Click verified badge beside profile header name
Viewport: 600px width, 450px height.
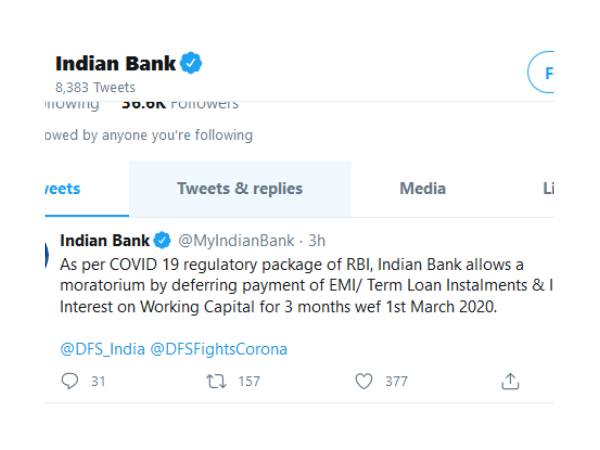[x=191, y=64]
